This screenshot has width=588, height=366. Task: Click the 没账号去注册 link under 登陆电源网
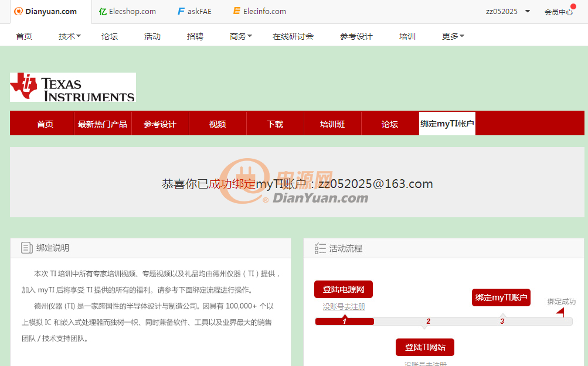tap(344, 307)
